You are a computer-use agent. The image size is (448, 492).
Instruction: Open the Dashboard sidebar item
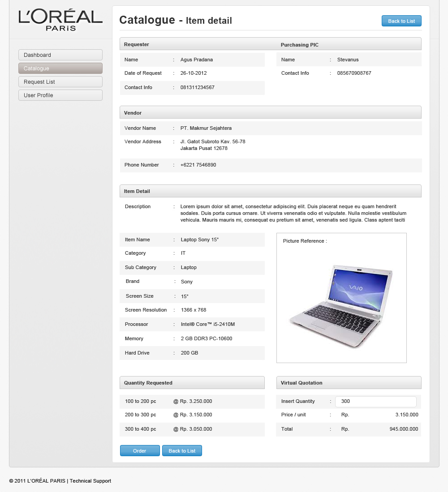(x=60, y=55)
